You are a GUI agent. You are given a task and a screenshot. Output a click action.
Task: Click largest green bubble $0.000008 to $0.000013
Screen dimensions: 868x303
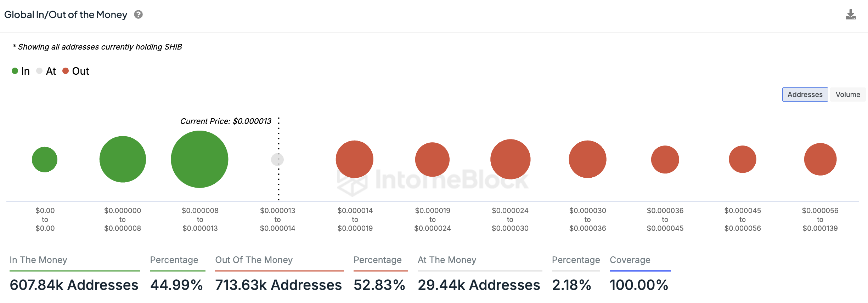[x=199, y=159]
